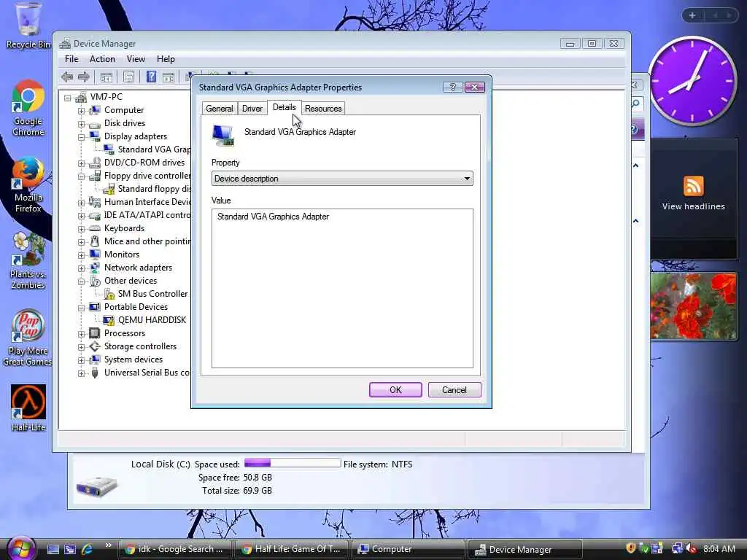Screen dimensions: 747x560
Task: Click Switch between windows quick launch icon
Action: pos(70,549)
